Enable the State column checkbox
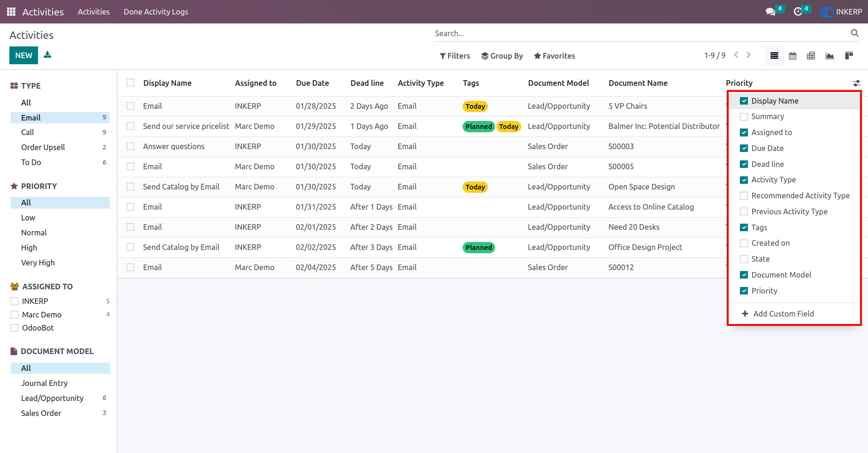Screen dimensions: 868x453 point(744,259)
